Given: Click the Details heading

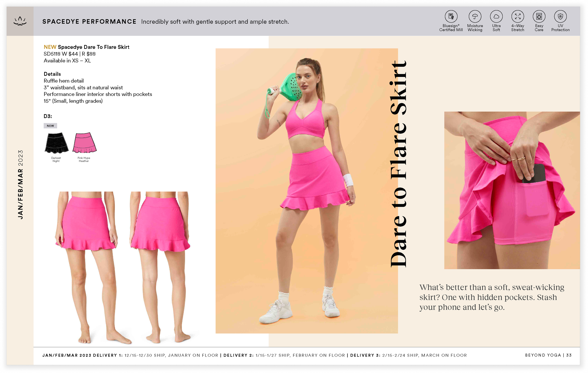Looking at the screenshot, I should point(52,74).
